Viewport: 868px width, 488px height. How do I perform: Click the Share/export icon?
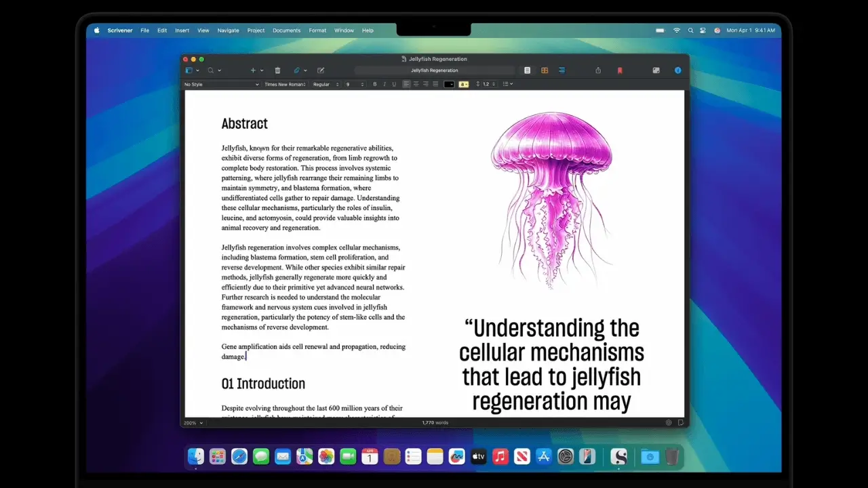(598, 70)
